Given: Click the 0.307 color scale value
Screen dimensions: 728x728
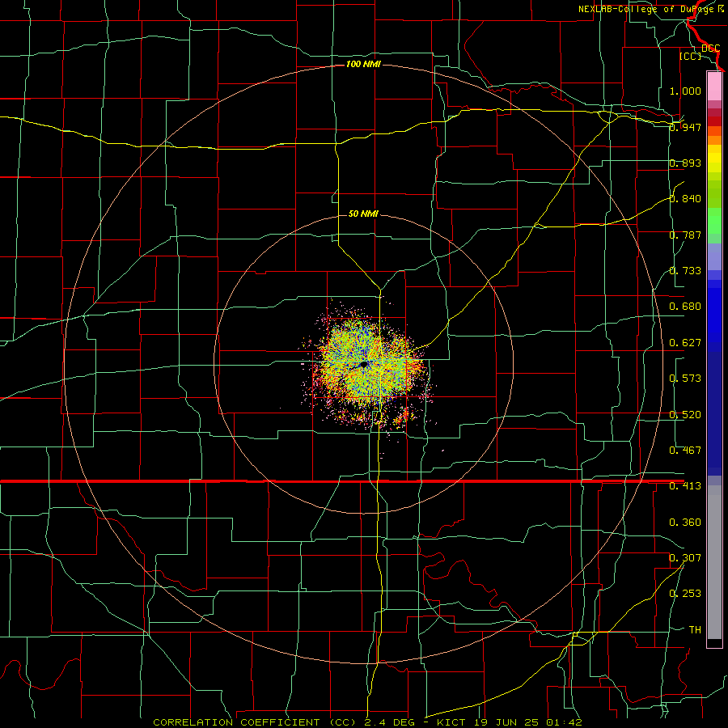Looking at the screenshot, I should pos(685,558).
